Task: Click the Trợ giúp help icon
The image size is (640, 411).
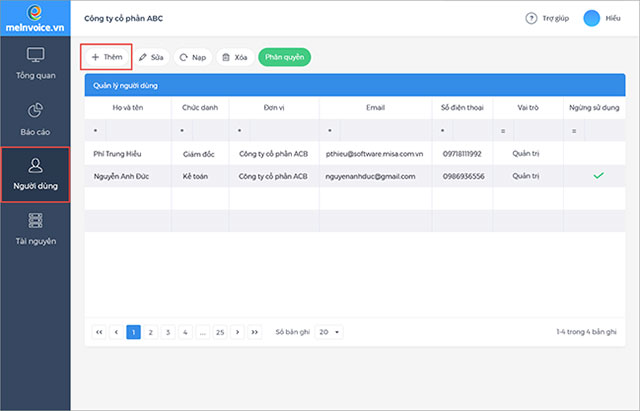Action: (x=531, y=18)
